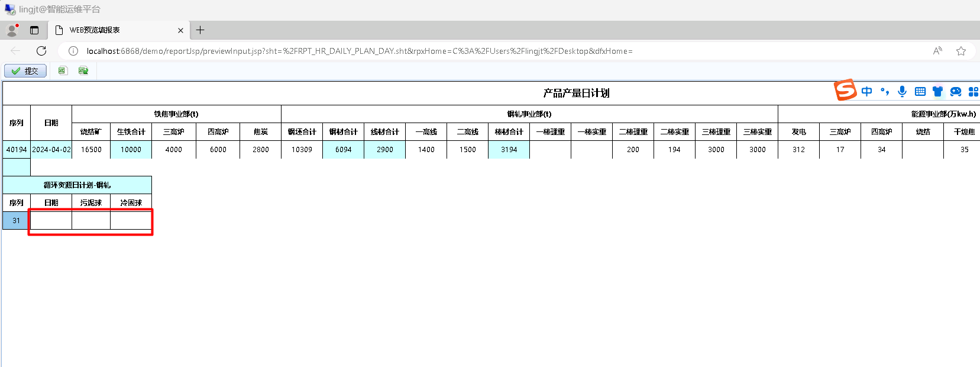Toggle Sogou punctuation mode
Viewport: 980px width, 367px height.
tap(885, 91)
